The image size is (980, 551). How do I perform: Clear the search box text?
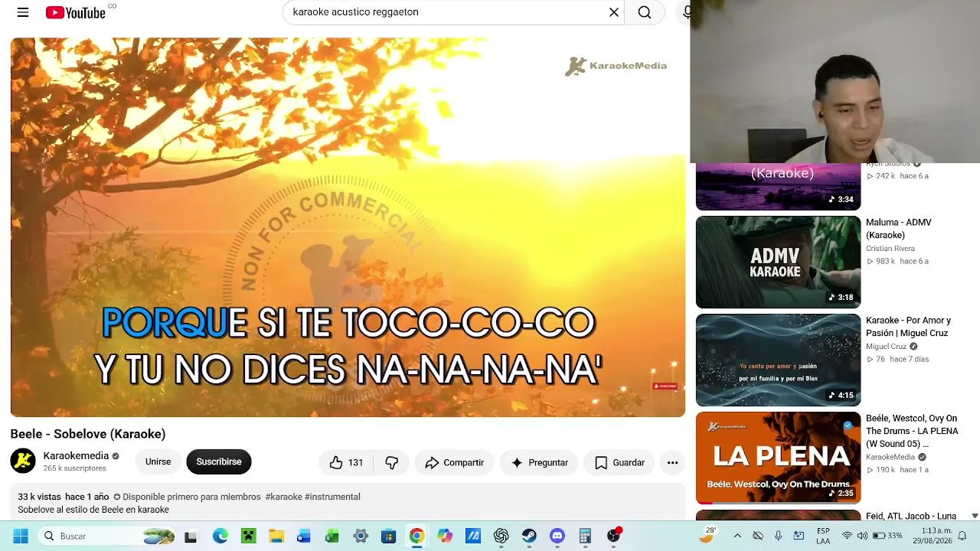613,12
